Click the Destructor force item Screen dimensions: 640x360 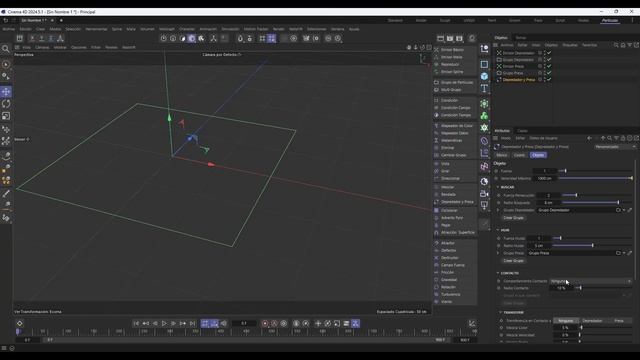(449, 258)
